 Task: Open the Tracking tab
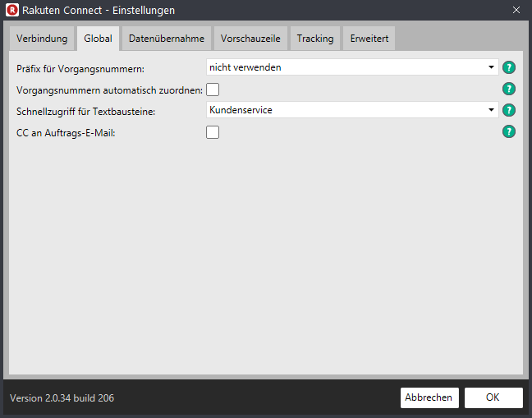(x=315, y=39)
